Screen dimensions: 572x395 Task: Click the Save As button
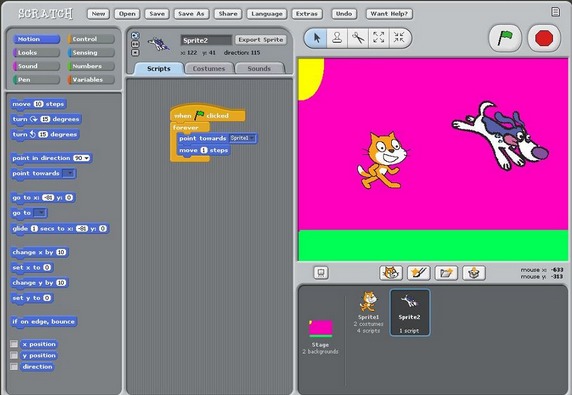[191, 14]
